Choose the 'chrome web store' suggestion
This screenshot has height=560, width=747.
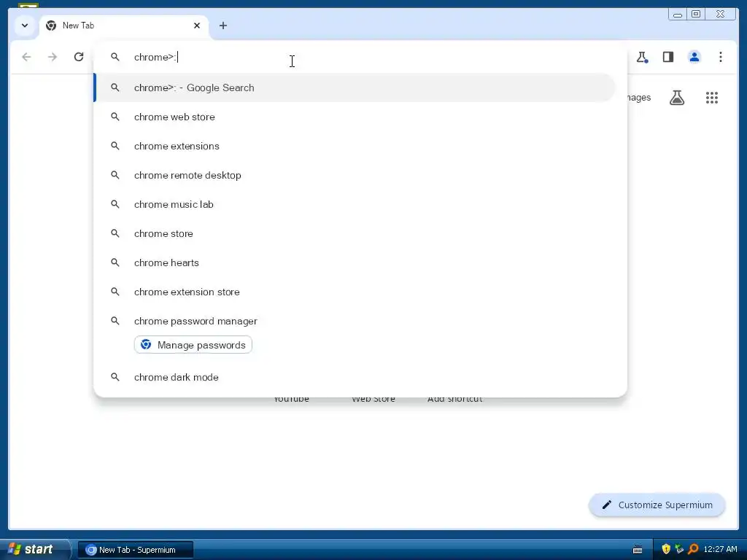coord(355,117)
